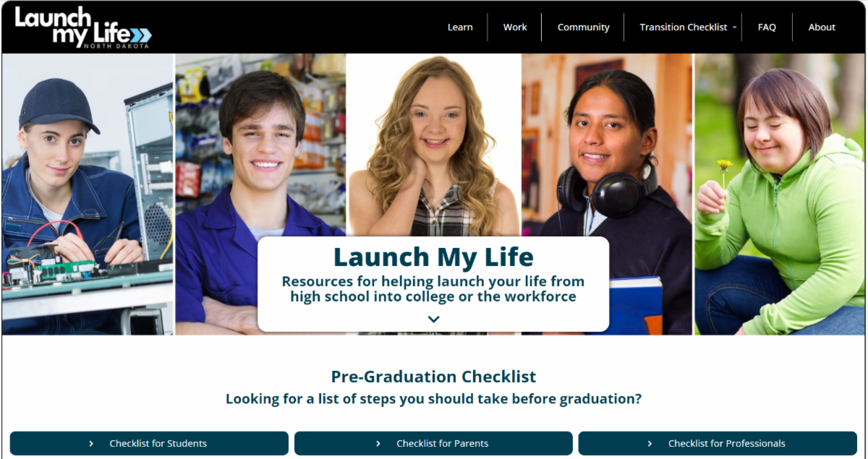Click the Launch My Life hero title

433,257
